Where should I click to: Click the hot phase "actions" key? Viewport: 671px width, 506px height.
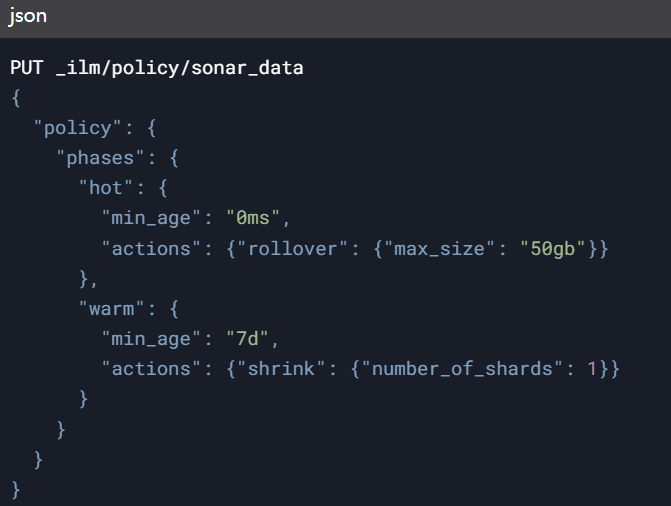coord(151,249)
